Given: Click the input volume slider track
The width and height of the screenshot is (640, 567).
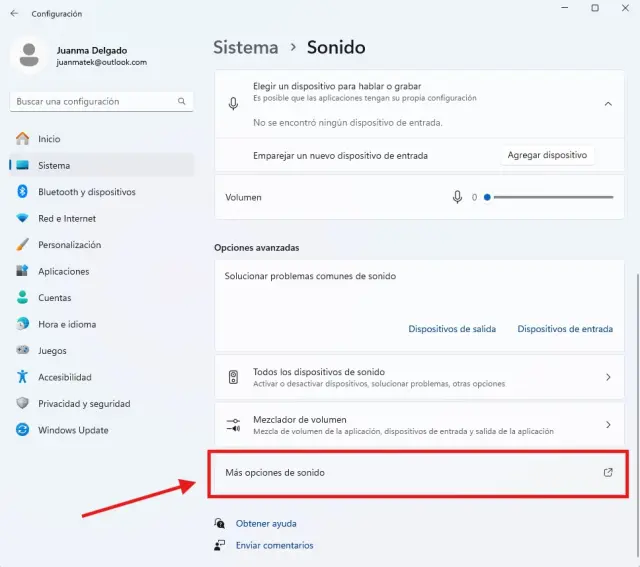Looking at the screenshot, I should (x=550, y=197).
